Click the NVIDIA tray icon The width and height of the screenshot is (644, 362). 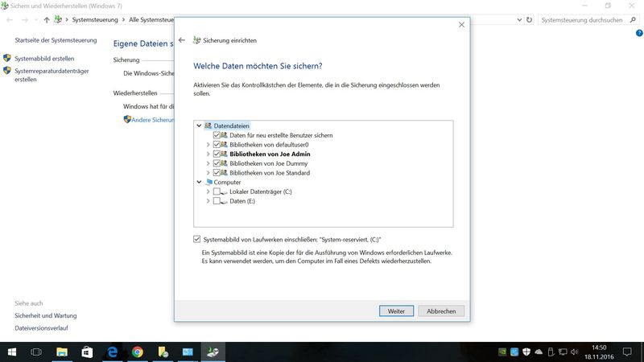pos(502,352)
